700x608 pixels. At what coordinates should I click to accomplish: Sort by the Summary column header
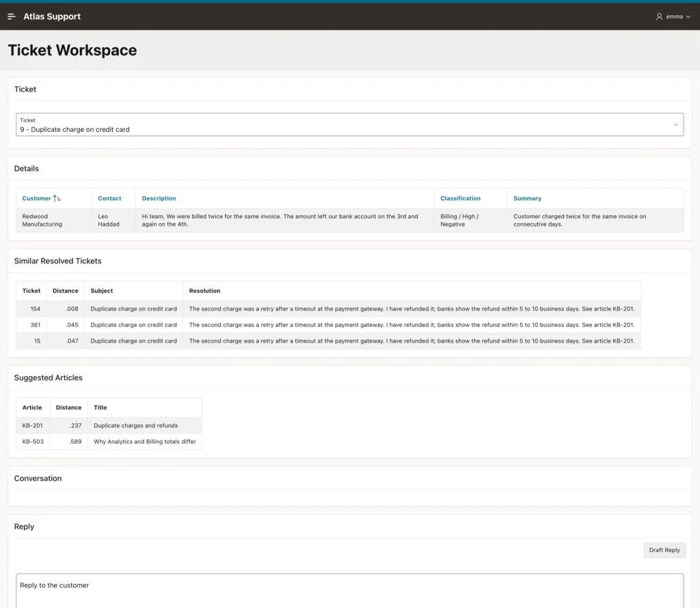click(527, 198)
